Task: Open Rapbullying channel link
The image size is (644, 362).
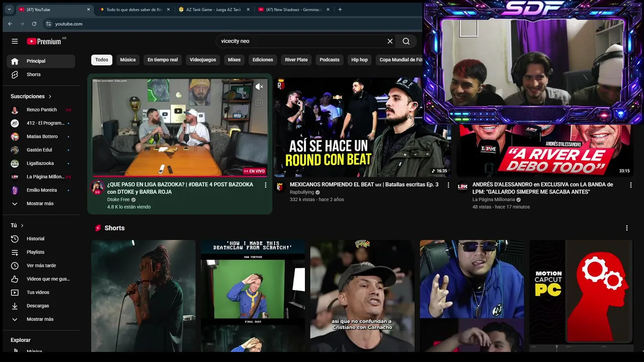Action: click(302, 192)
